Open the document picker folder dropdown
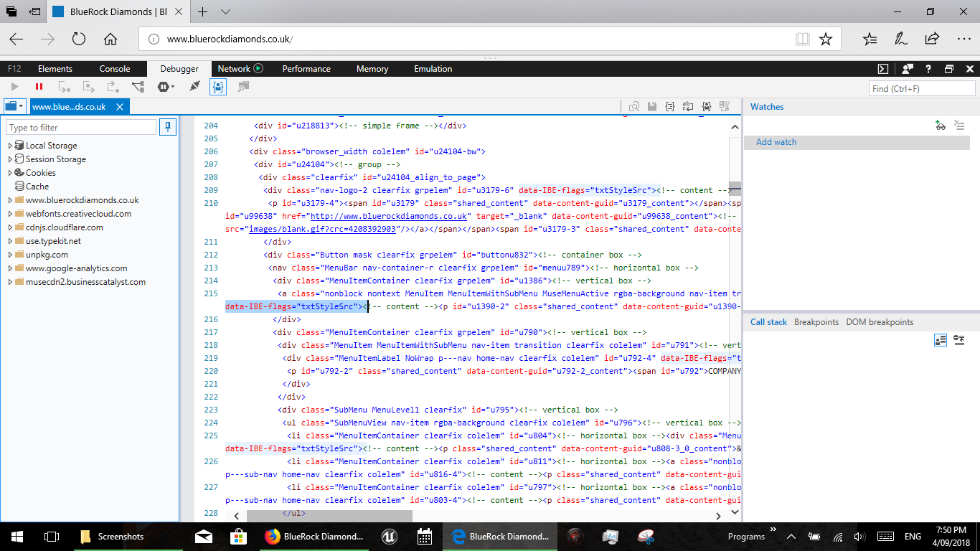This screenshot has width=980, height=551. tap(14, 106)
